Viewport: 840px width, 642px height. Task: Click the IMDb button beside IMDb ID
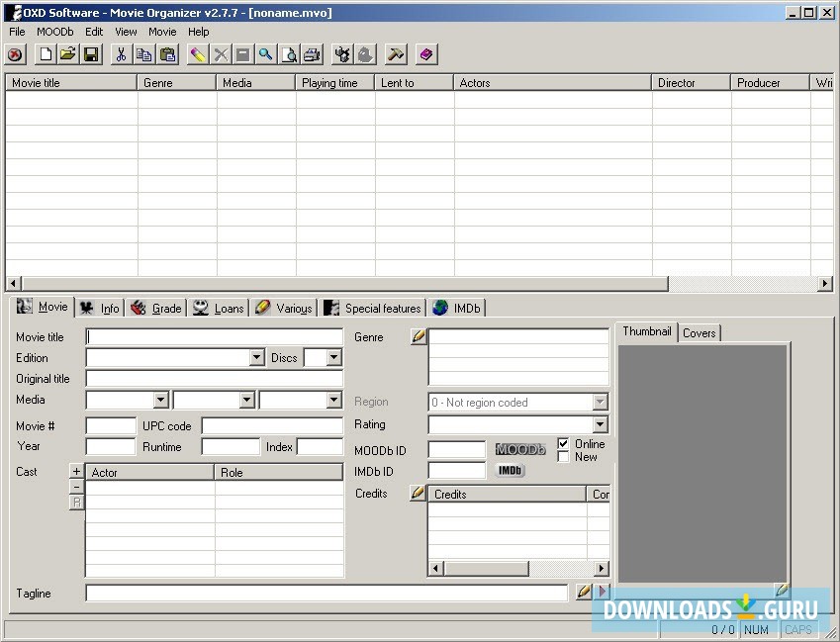pyautogui.click(x=511, y=470)
